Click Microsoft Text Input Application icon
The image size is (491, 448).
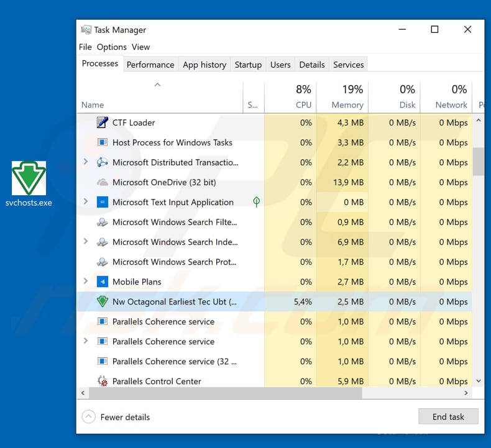tap(103, 202)
